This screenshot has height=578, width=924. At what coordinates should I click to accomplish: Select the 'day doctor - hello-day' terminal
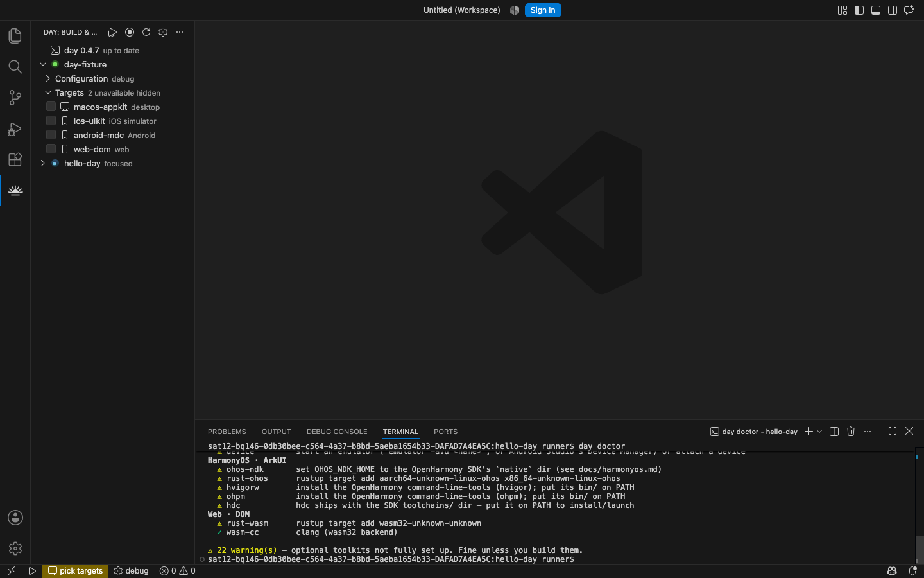tap(754, 432)
